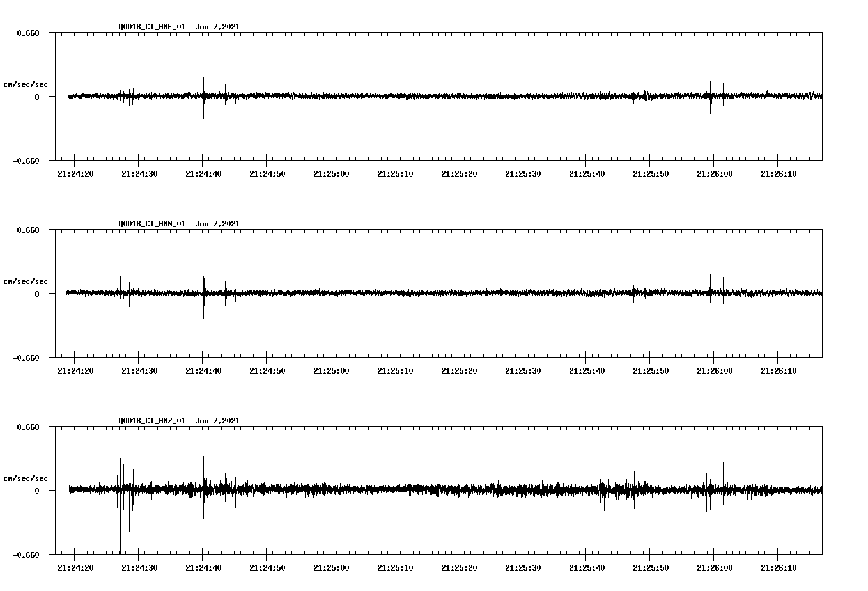Click time label 21:25:30 under HNZ plot
Screen dimensions: 868x591
(x=523, y=567)
